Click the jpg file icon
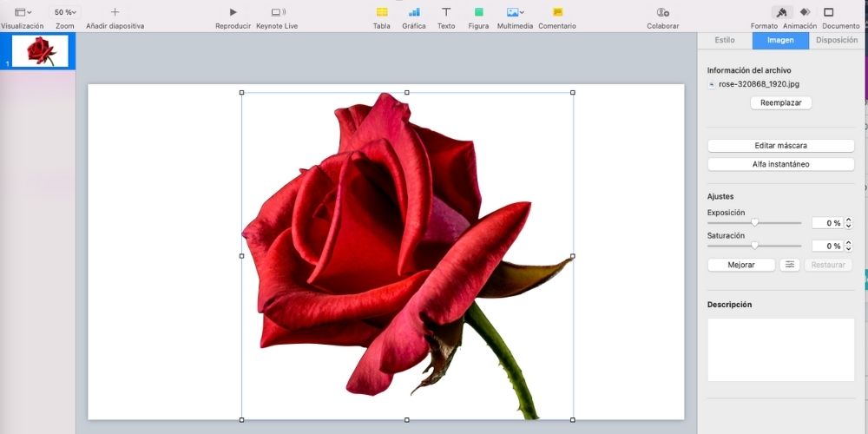This screenshot has height=434, width=868. pyautogui.click(x=712, y=85)
